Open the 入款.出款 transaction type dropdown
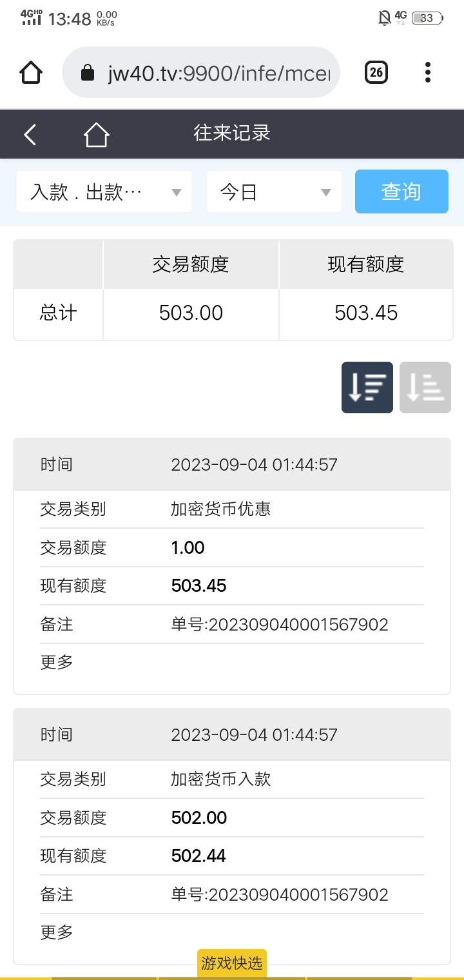Screen dimensions: 464x980 coord(104,191)
